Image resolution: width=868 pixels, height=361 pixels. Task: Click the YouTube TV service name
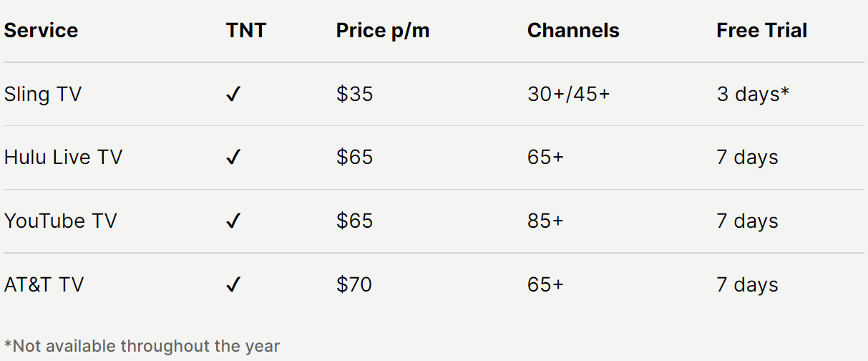pyautogui.click(x=61, y=221)
